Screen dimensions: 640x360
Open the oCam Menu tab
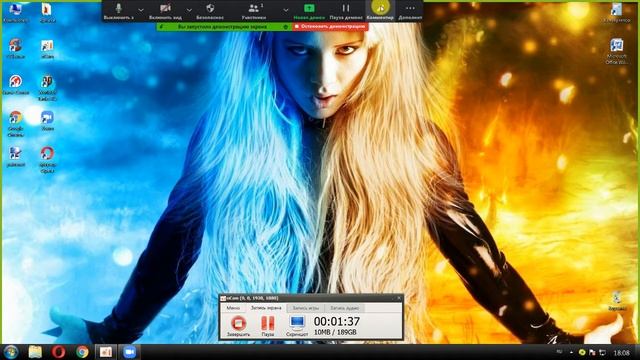(x=233, y=308)
